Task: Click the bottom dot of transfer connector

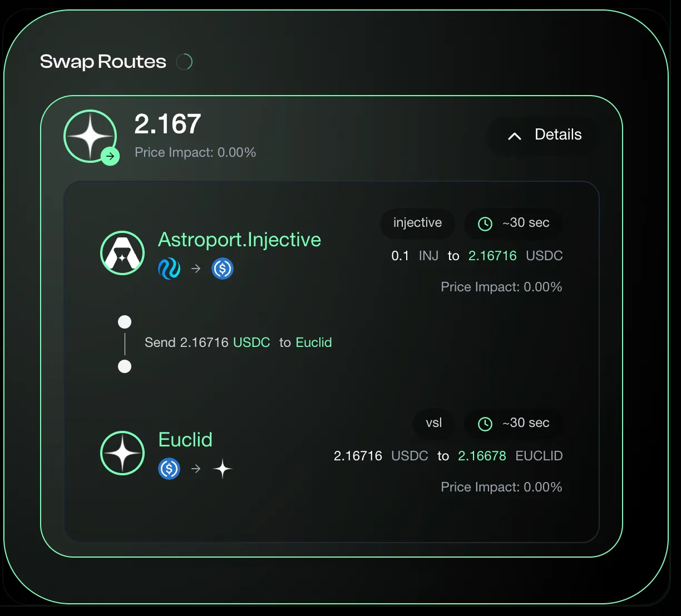Action: click(x=125, y=366)
